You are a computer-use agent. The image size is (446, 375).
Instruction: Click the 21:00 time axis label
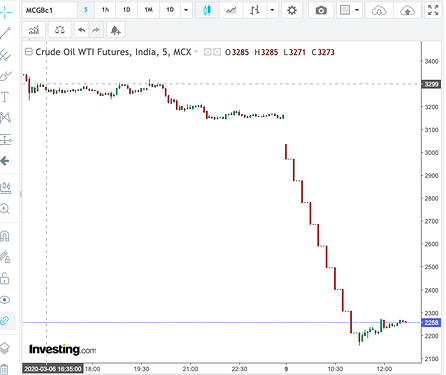click(190, 369)
